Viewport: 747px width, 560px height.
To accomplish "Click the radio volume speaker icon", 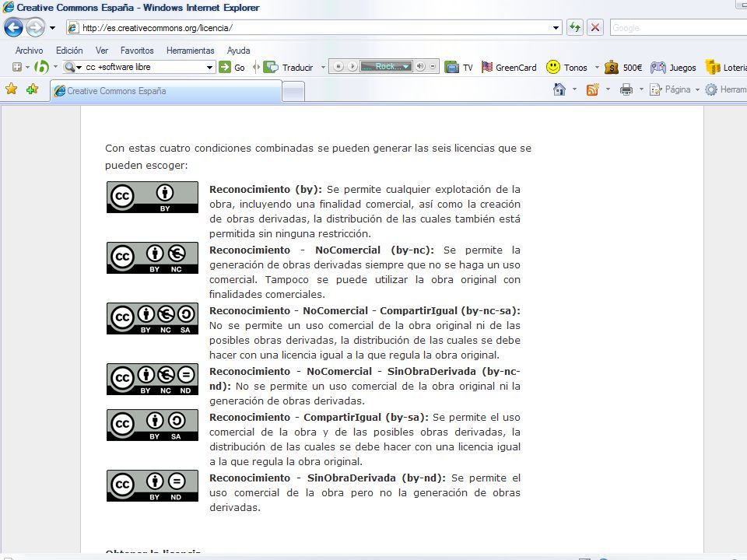I will tap(419, 67).
